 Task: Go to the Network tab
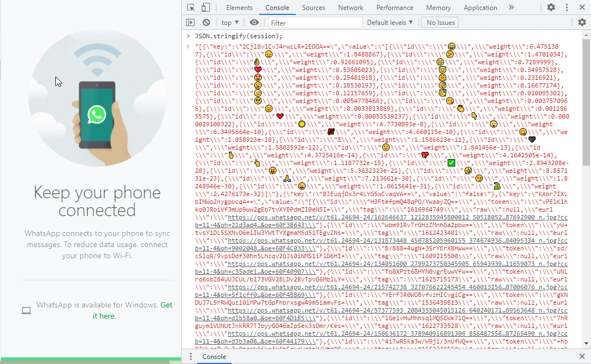point(351,8)
